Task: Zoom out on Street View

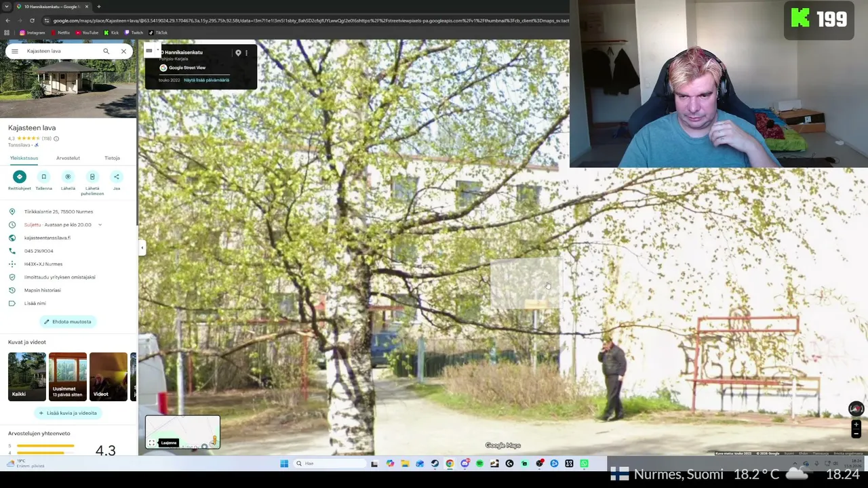Action: point(856,433)
